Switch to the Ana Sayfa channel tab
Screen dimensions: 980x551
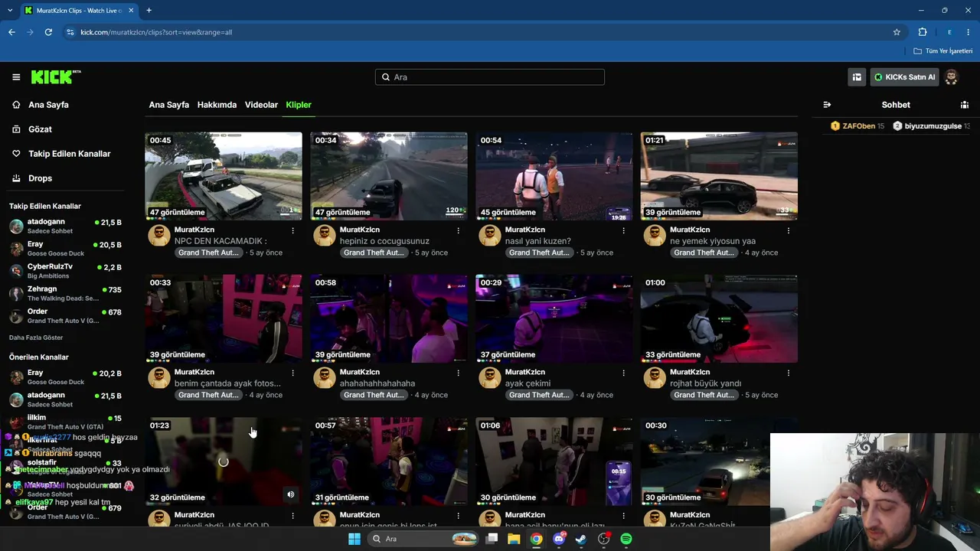tap(168, 105)
